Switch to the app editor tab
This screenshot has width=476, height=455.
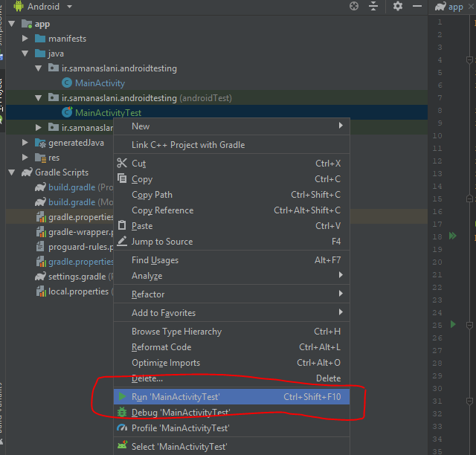tap(455, 7)
